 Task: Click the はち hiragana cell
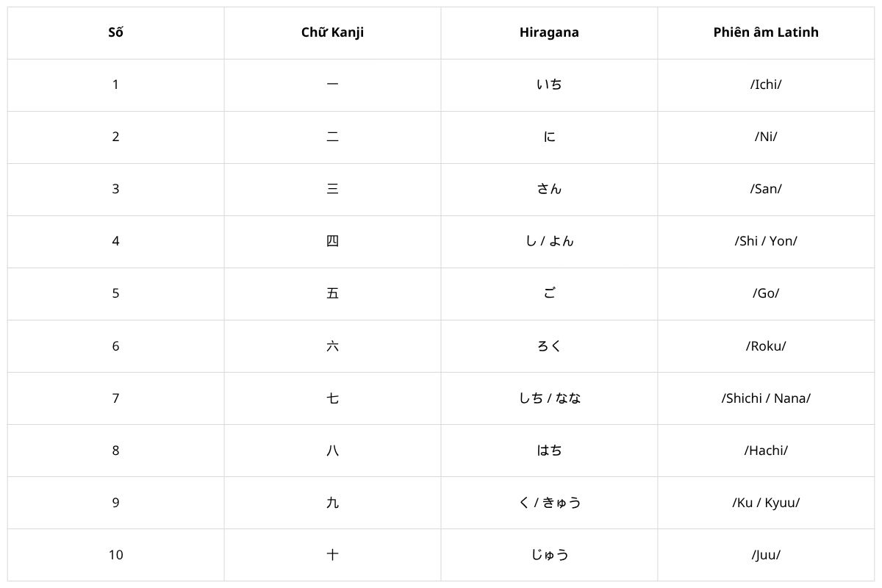(549, 451)
